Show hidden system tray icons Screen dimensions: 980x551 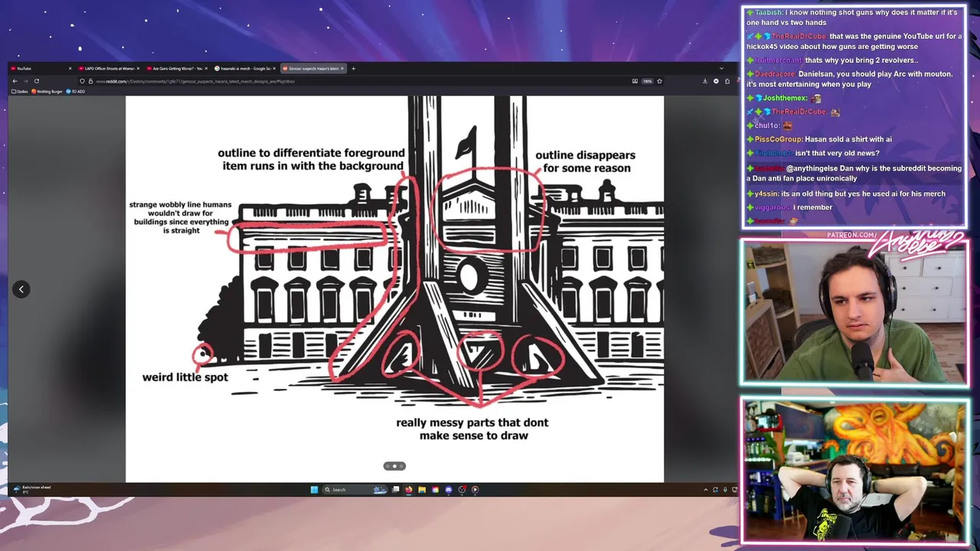pyautogui.click(x=705, y=490)
